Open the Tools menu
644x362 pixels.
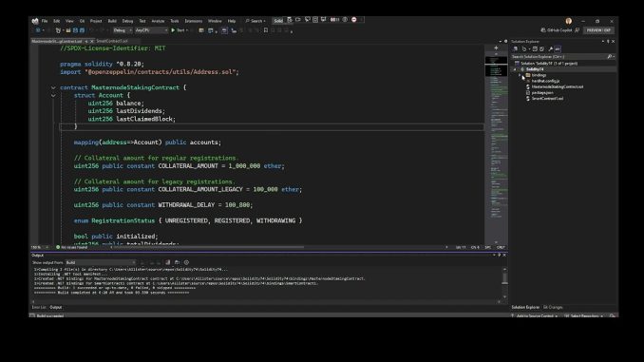(175, 21)
